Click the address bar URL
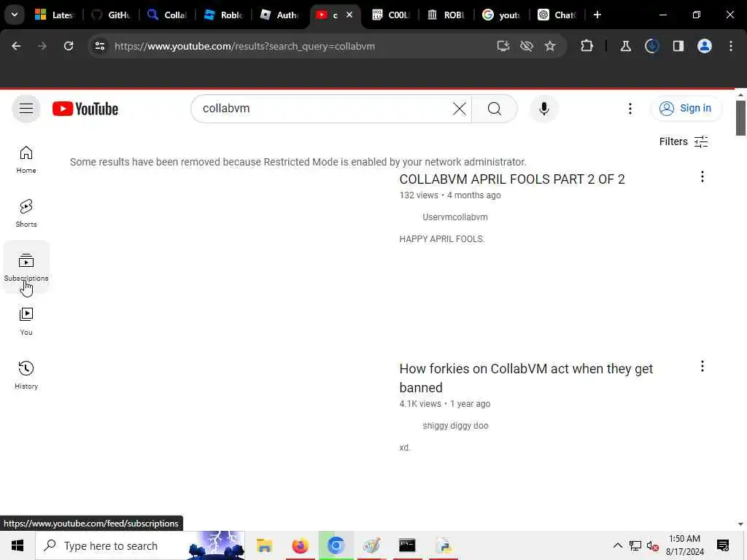Viewport: 747px width, 560px height. click(244, 46)
